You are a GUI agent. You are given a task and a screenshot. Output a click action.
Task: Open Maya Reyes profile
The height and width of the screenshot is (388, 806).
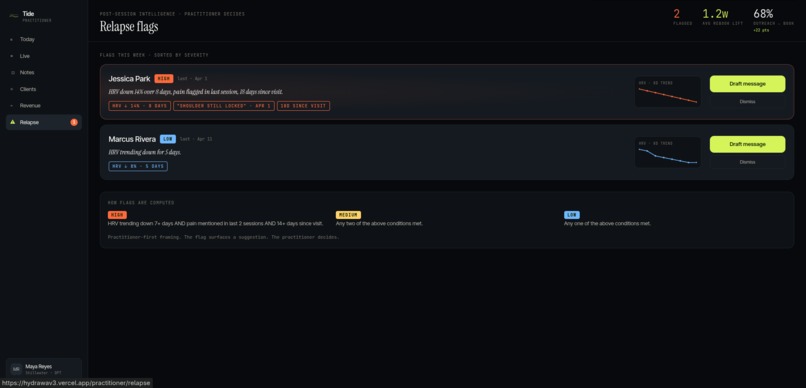44,369
